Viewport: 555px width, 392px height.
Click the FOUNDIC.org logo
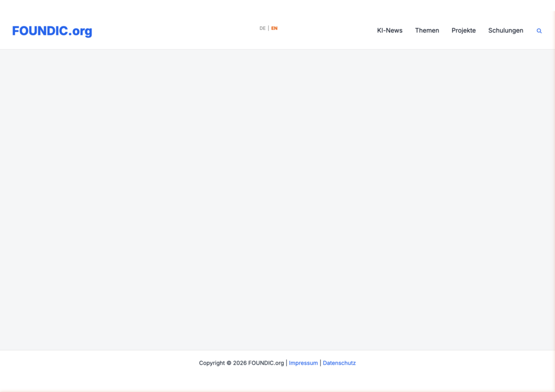tap(52, 31)
